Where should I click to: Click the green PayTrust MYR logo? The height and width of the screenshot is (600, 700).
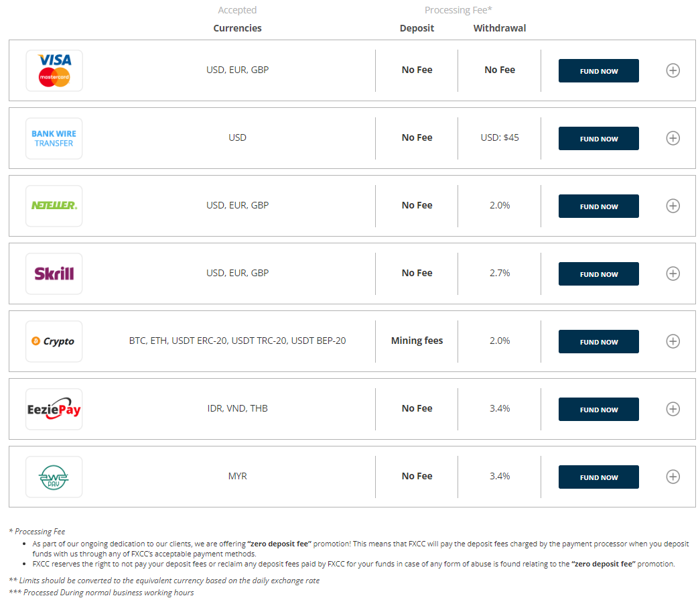[54, 477]
